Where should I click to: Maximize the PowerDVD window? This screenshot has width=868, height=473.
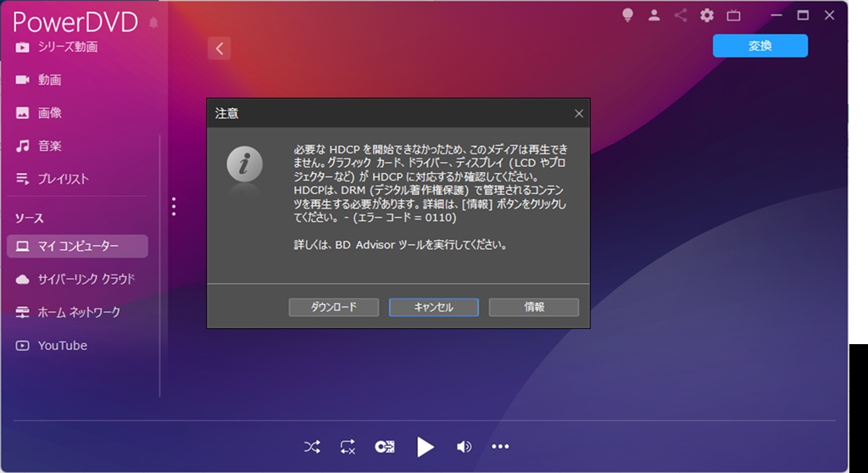point(803,15)
